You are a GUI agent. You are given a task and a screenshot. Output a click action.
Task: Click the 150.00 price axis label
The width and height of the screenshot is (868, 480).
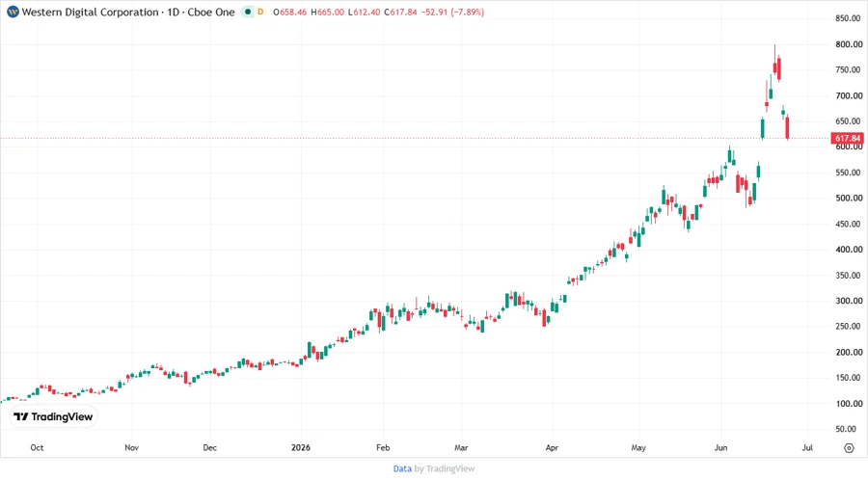click(849, 378)
